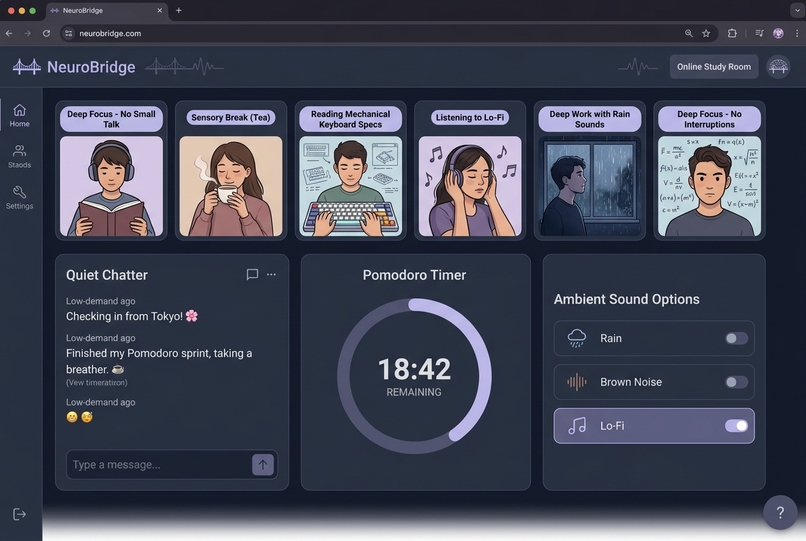Bookmark this page with the star
The height and width of the screenshot is (541, 806).
click(x=706, y=33)
